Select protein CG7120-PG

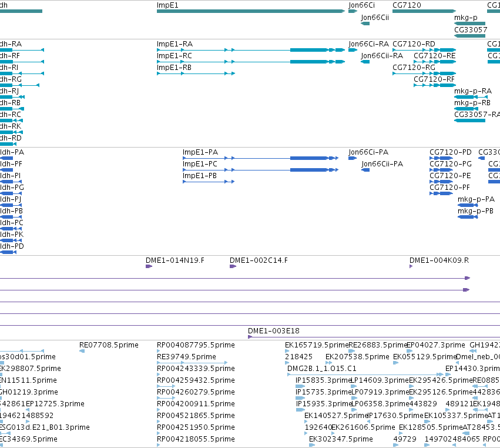coord(450,163)
